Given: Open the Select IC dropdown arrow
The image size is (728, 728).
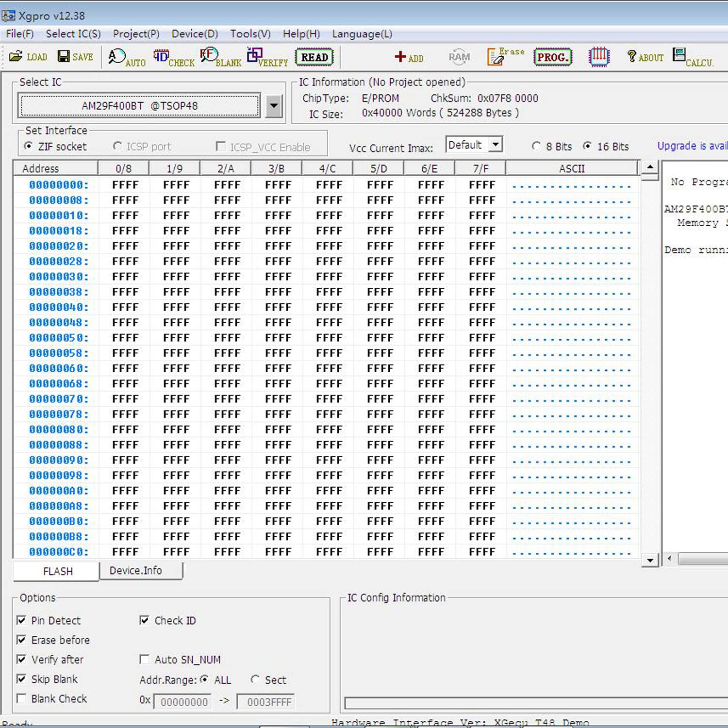Looking at the screenshot, I should click(x=274, y=105).
